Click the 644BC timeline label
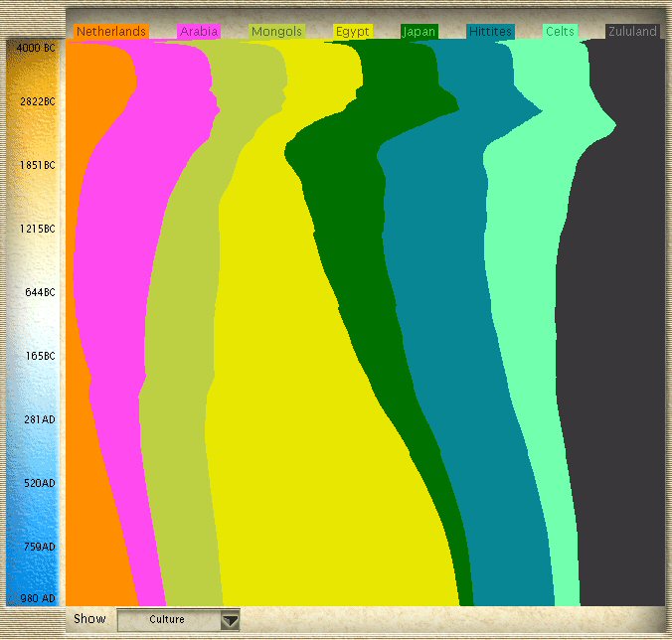This screenshot has height=640, width=672. click(x=38, y=292)
